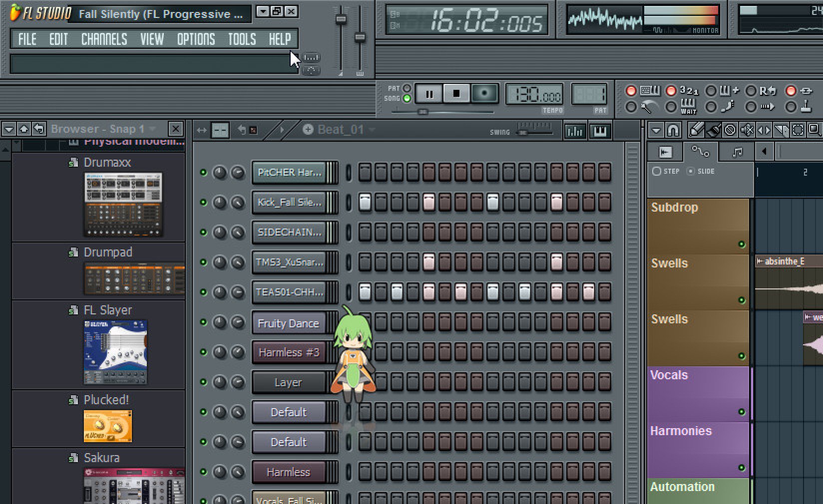Image resolution: width=823 pixels, height=504 pixels.
Task: Open the Fruity Dance channel button
Action: click(x=288, y=323)
